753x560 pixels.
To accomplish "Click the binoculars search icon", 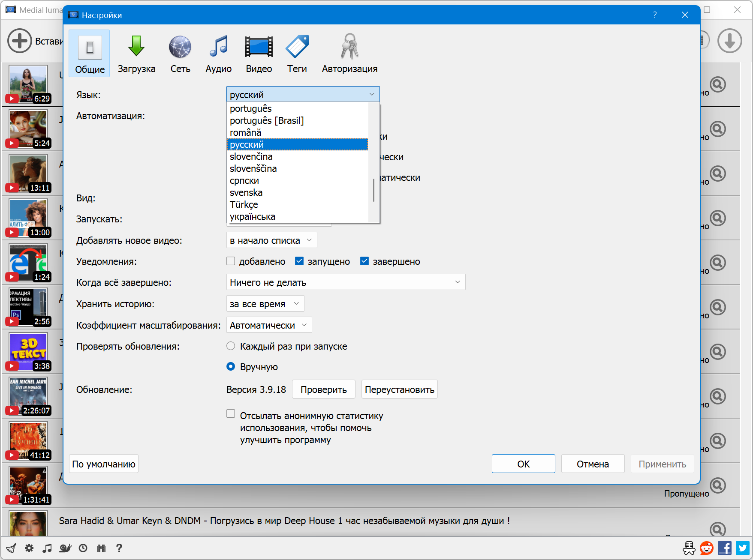I will coord(101,548).
